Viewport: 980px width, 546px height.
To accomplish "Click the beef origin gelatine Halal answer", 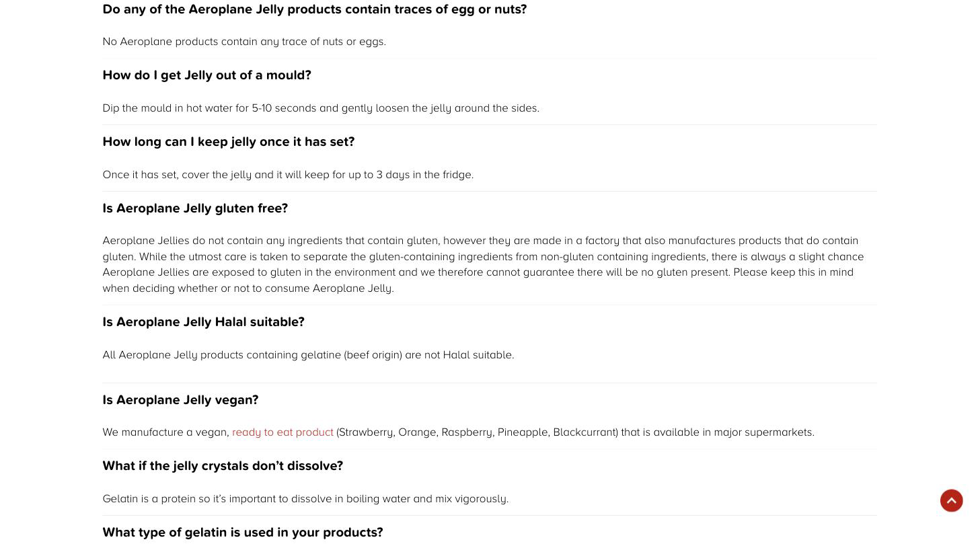I will pyautogui.click(x=308, y=355).
